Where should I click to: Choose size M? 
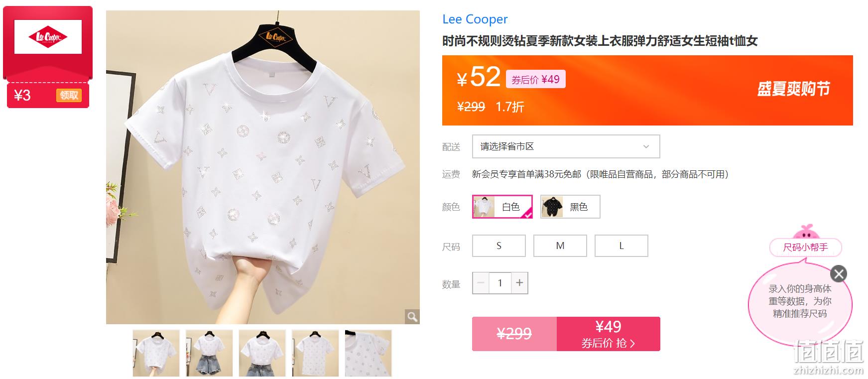pyautogui.click(x=560, y=246)
